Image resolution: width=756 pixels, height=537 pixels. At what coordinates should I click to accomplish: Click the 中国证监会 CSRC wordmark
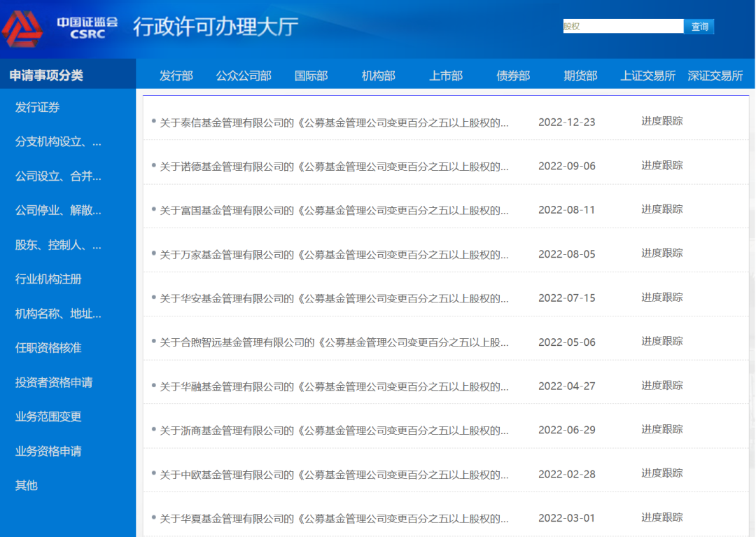tap(87, 27)
